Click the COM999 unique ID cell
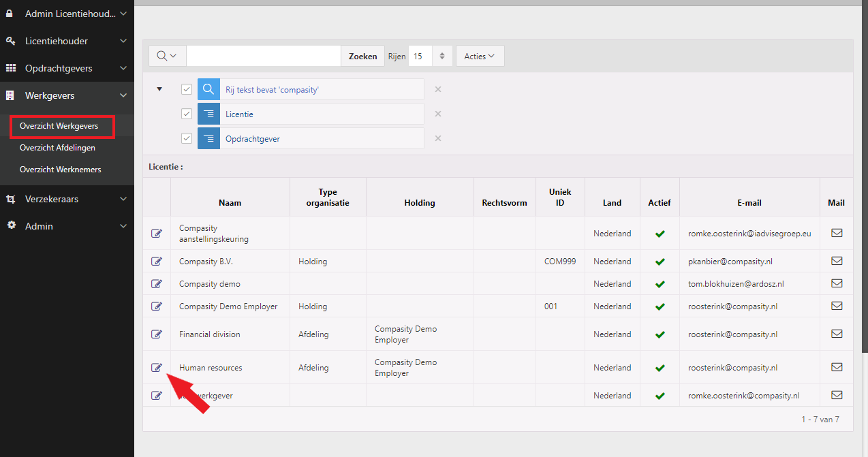The width and height of the screenshot is (868, 457). pyautogui.click(x=560, y=262)
